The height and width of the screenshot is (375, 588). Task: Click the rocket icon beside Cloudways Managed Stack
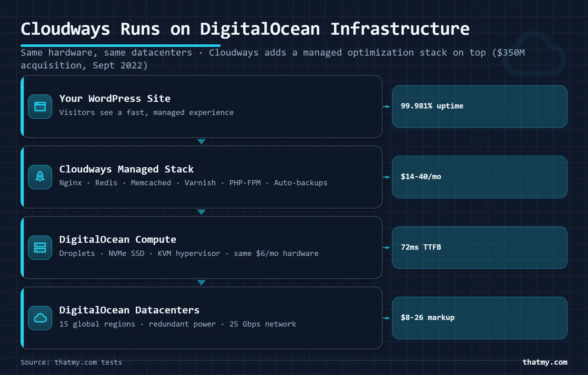(40, 177)
